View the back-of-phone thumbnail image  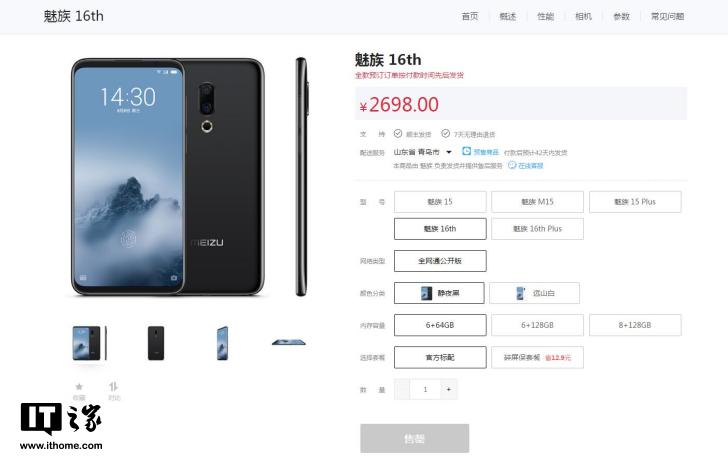tap(156, 343)
